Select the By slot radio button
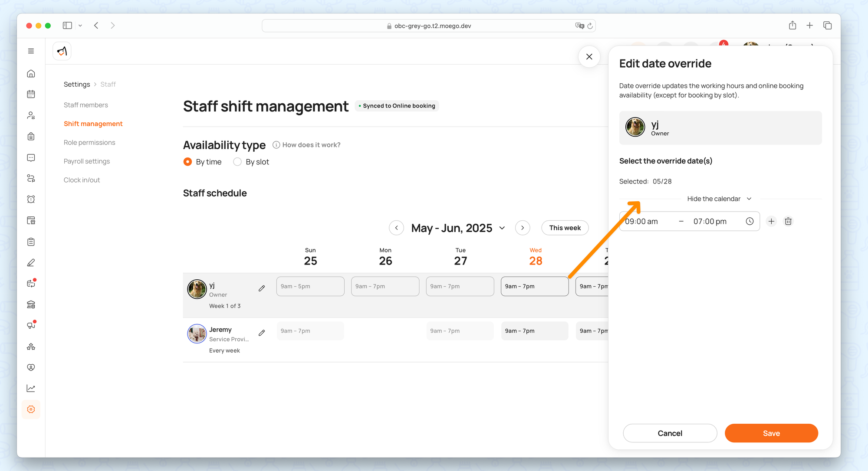The width and height of the screenshot is (868, 471). coord(237,162)
